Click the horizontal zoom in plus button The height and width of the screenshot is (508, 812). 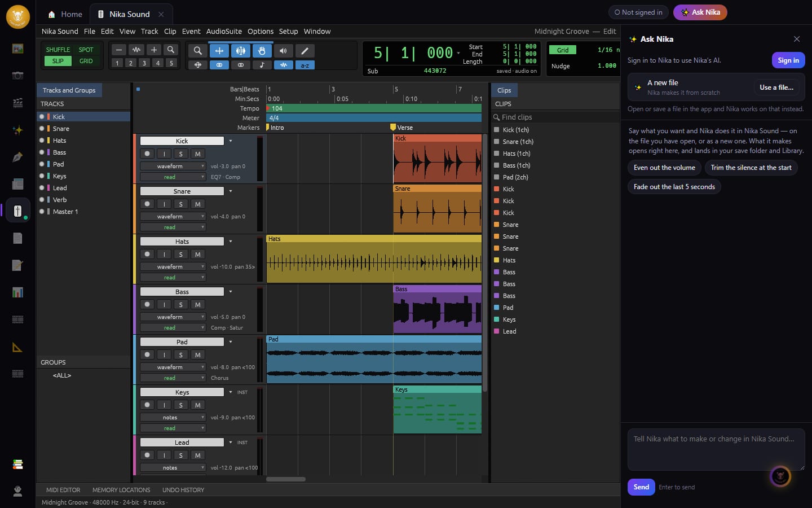pos(154,50)
